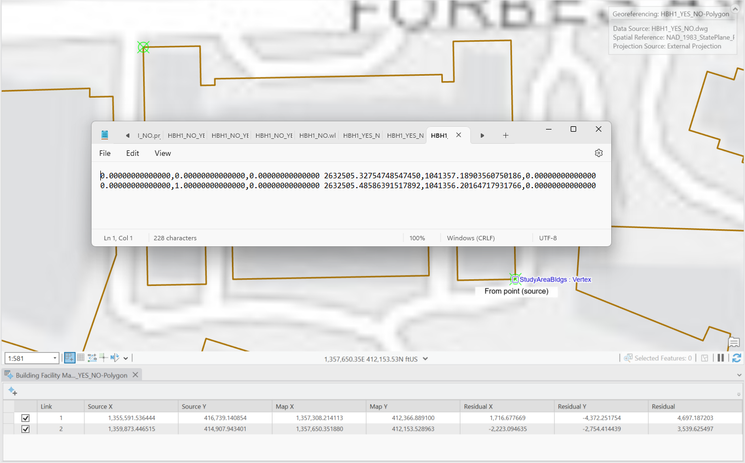Close the Building Facility Ma..._YES_NO-Polygon tab
Viewport: 745px width, 463px height.
coord(135,375)
